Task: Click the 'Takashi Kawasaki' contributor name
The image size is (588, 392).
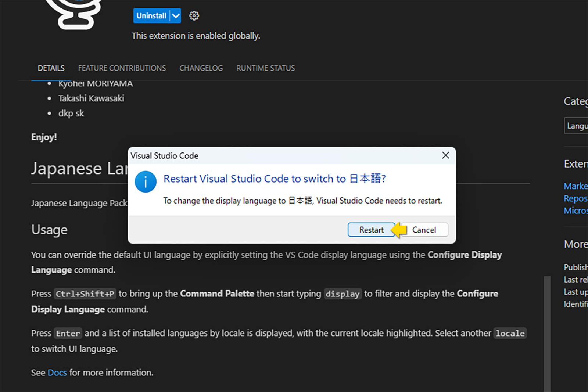Action: pyautogui.click(x=91, y=98)
